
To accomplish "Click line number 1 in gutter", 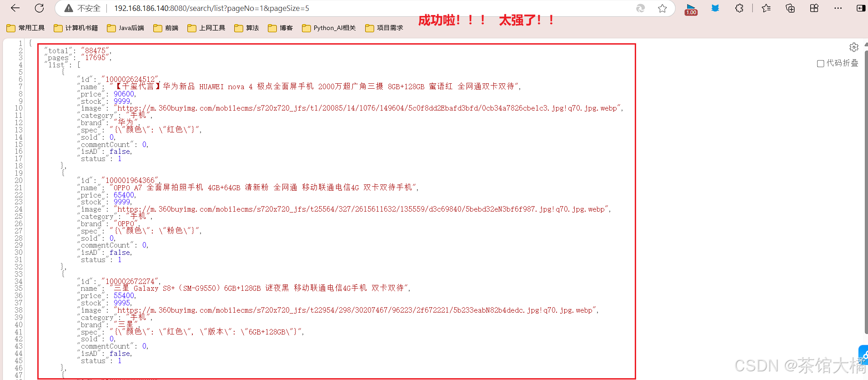I will coord(20,43).
